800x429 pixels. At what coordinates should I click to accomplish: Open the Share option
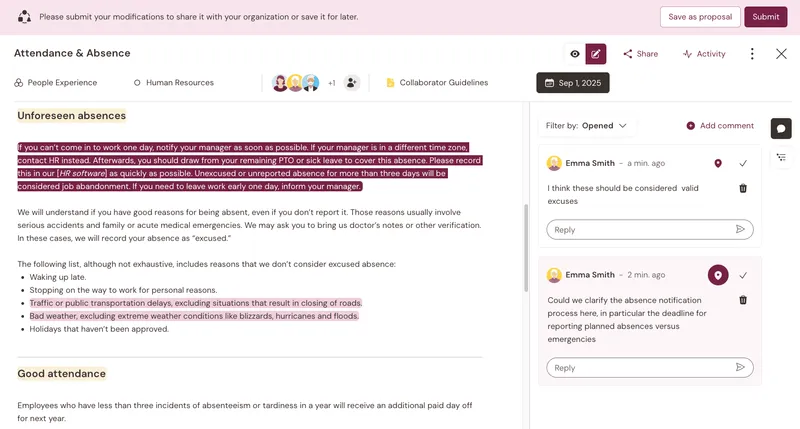tap(640, 54)
